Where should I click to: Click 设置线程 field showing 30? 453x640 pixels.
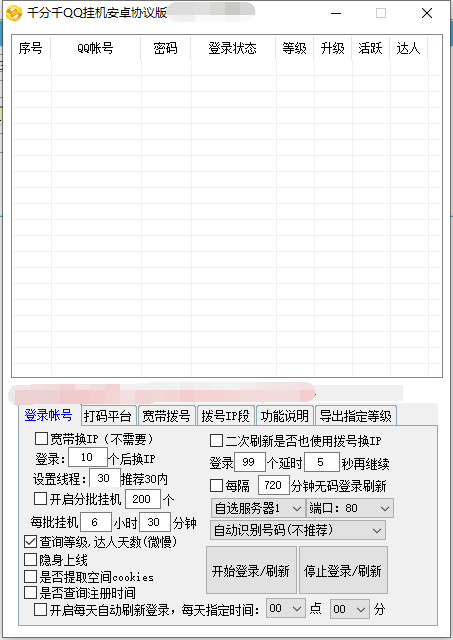pos(104,478)
